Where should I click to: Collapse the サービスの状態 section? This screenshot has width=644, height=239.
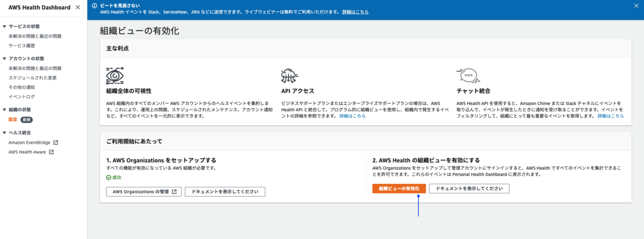coord(4,26)
